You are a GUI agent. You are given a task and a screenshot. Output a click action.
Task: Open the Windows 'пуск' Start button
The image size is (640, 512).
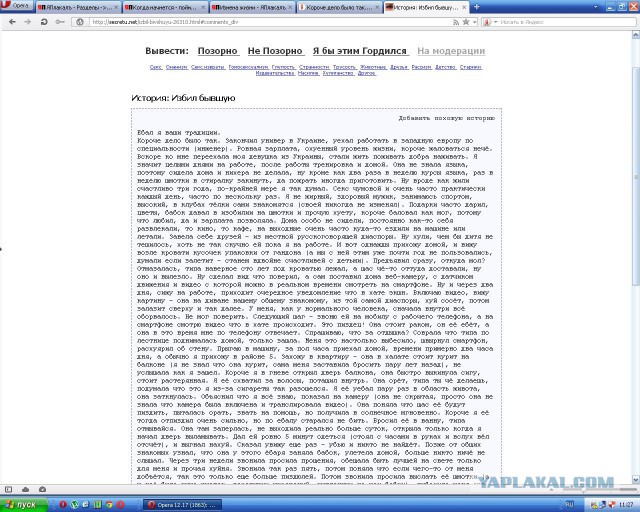pos(24,505)
